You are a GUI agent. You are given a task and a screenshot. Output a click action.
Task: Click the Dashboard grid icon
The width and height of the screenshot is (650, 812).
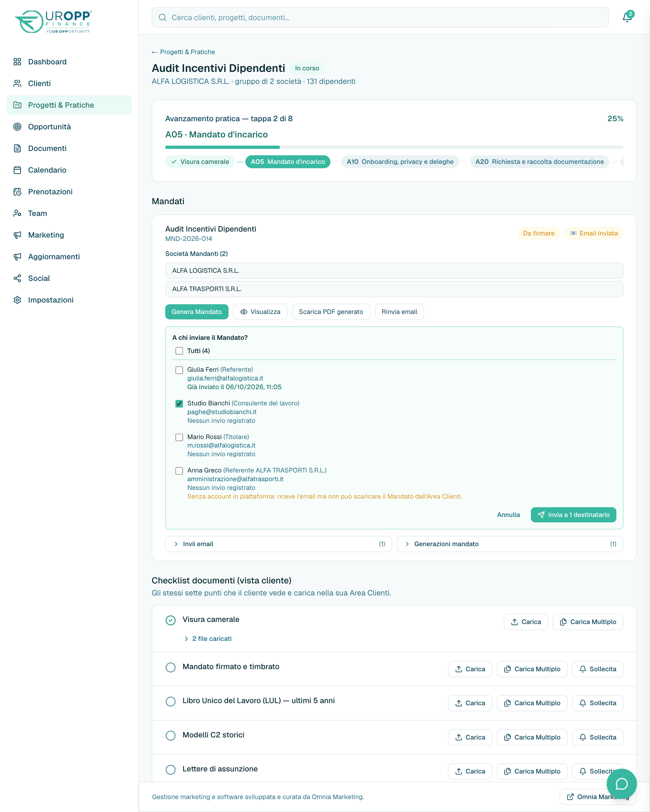[17, 62]
